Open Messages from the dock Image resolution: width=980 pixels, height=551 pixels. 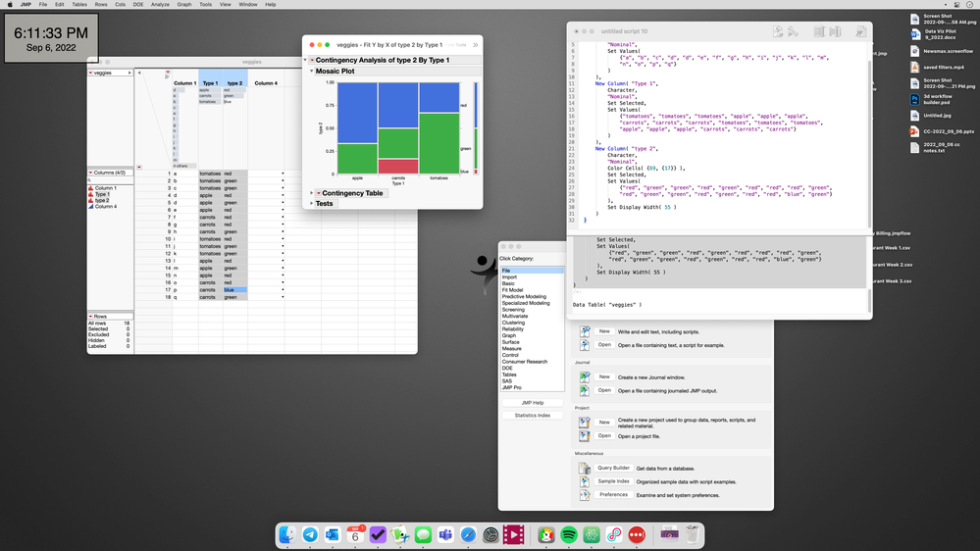(x=423, y=534)
